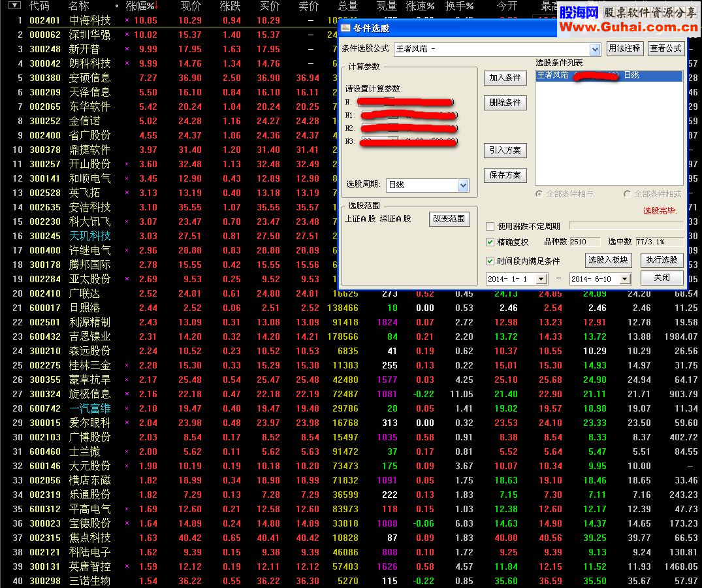
Task: Select the 王者风范 日线 entry in 选股条件列表
Action: pyautogui.click(x=609, y=76)
